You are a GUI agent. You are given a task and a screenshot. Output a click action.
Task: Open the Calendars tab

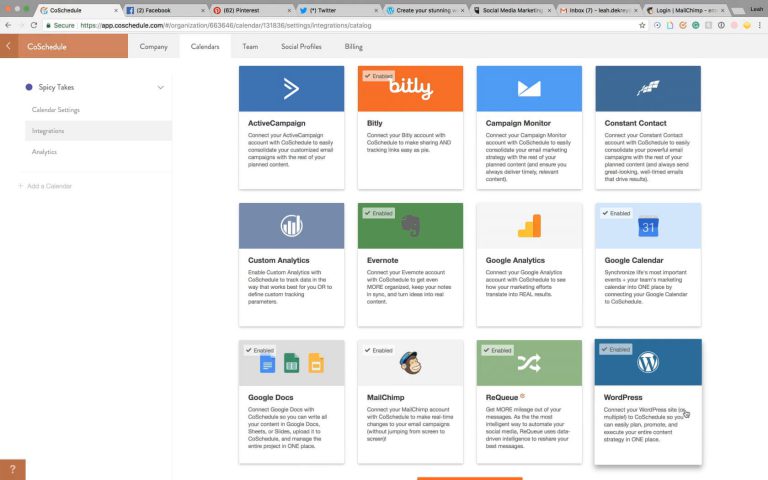[205, 47]
